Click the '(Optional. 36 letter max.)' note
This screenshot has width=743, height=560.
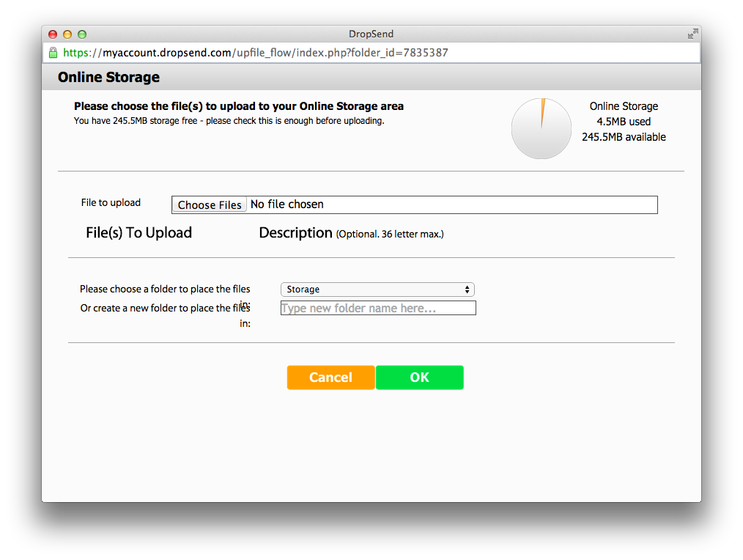click(390, 235)
